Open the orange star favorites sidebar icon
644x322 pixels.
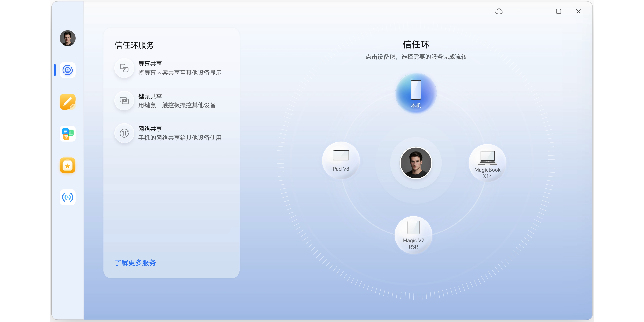(67, 165)
